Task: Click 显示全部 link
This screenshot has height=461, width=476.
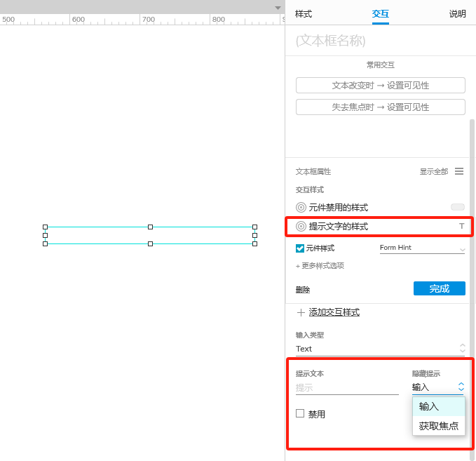Action: [x=433, y=172]
